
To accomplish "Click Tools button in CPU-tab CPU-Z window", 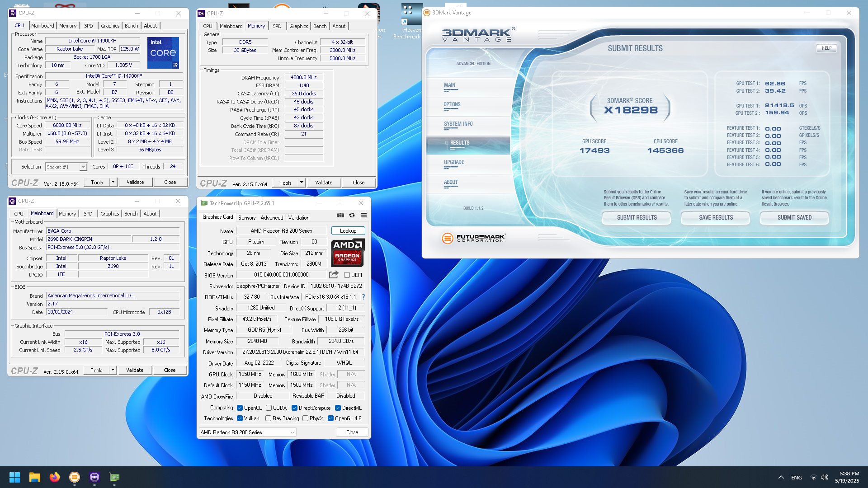I will click(x=97, y=182).
